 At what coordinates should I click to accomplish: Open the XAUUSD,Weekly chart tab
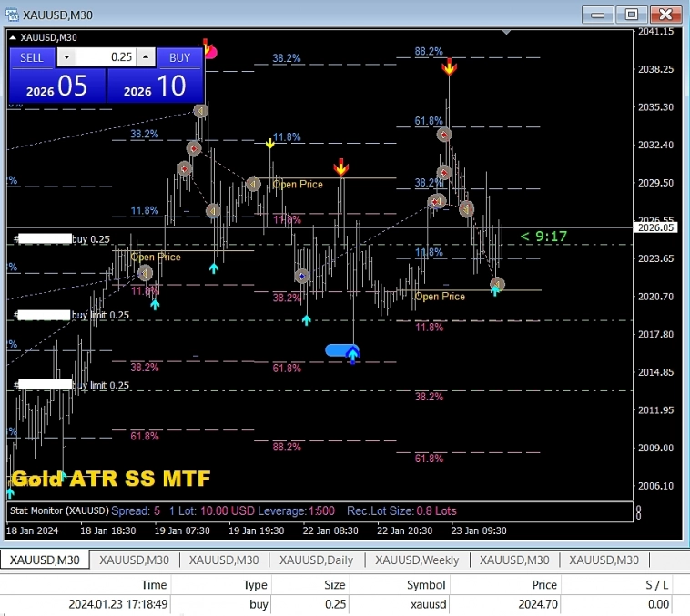coord(417,560)
